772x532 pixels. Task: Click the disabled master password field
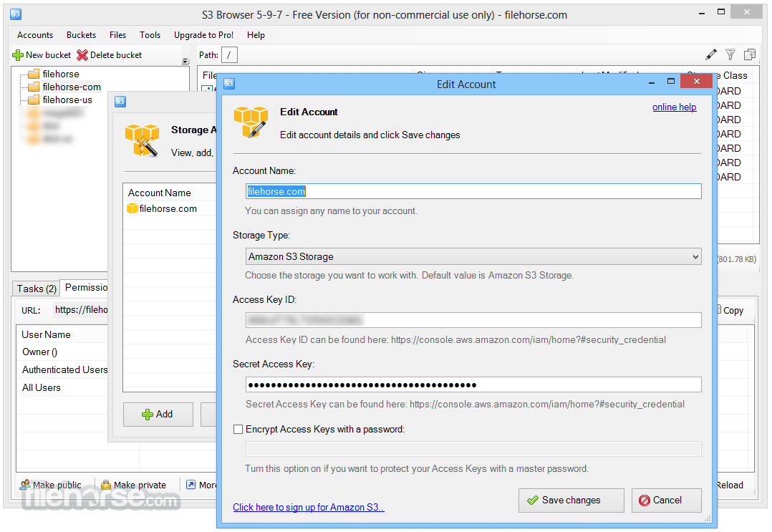coord(473,449)
